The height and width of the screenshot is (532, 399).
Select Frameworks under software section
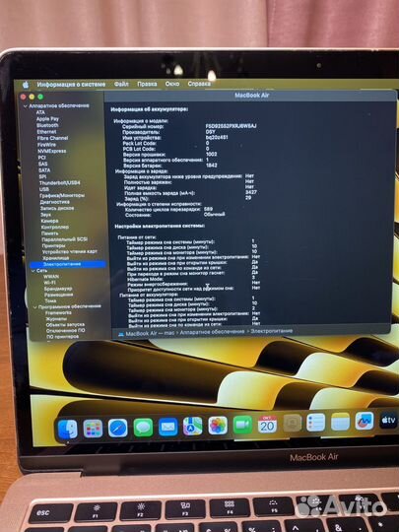click(x=58, y=313)
